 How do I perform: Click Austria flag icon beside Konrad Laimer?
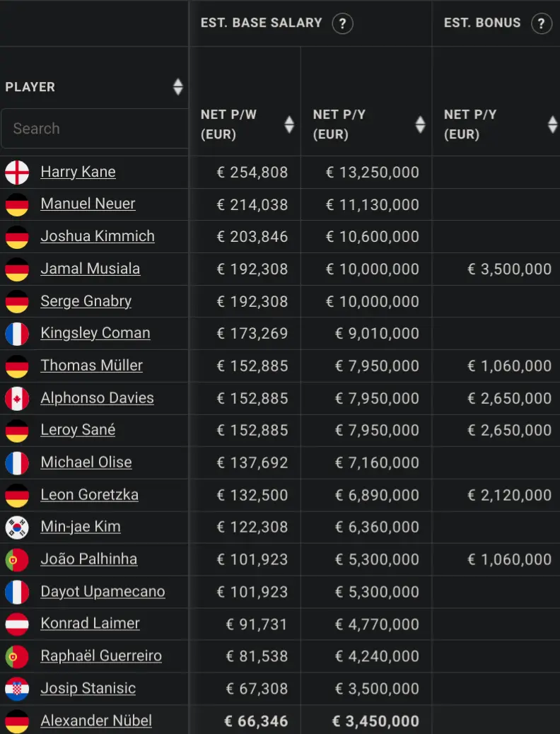click(17, 624)
